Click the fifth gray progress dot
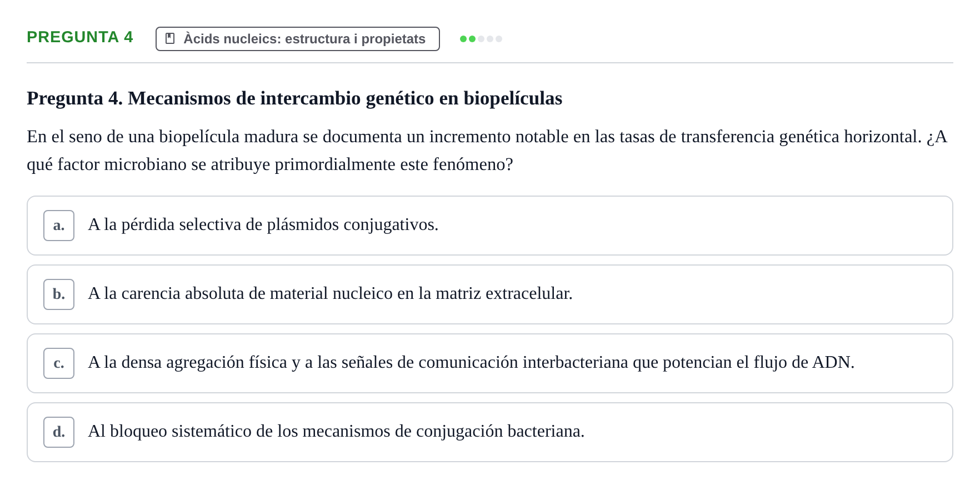The width and height of the screenshot is (980, 490). 499,39
